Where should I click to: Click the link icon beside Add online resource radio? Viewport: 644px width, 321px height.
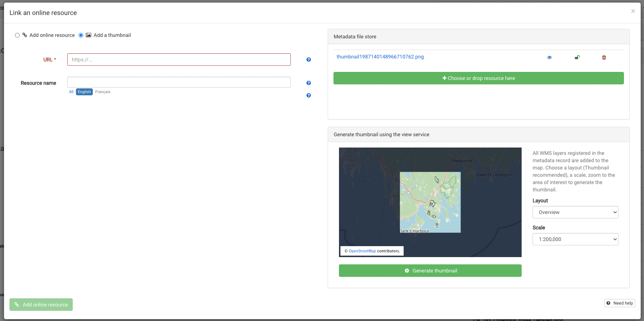[x=25, y=35]
